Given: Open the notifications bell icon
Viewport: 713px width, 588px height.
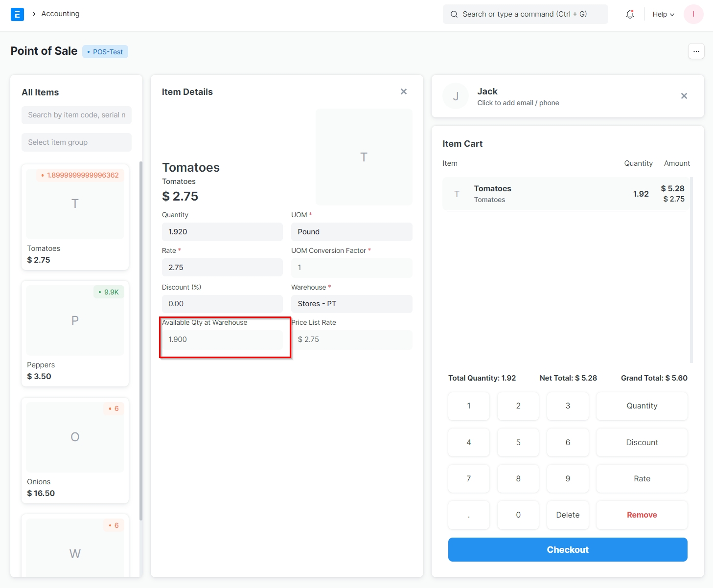Looking at the screenshot, I should (630, 14).
